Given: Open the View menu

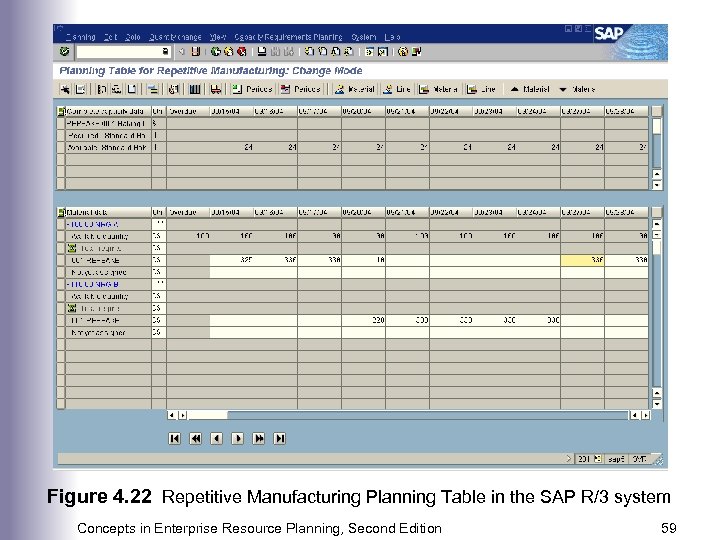Looking at the screenshot, I should 218,37.
